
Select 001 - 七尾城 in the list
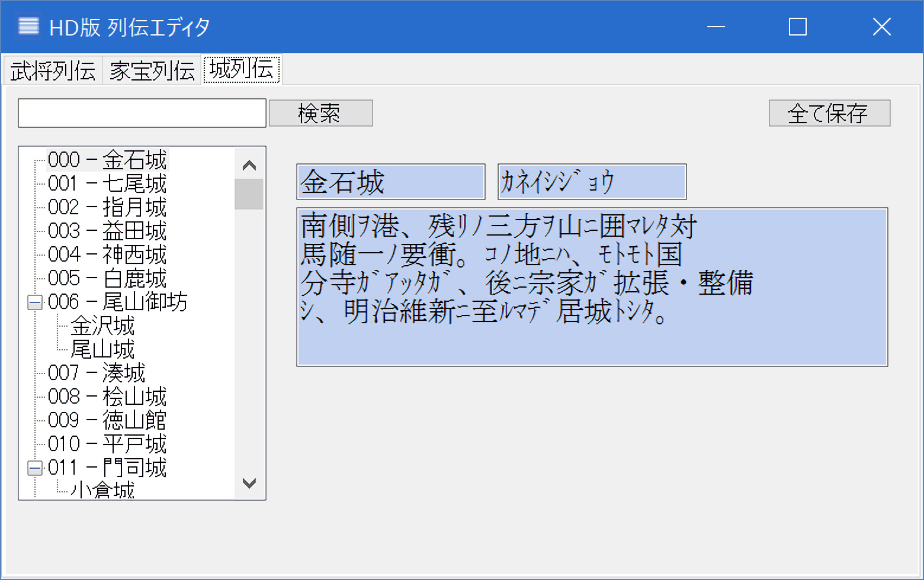point(107,183)
